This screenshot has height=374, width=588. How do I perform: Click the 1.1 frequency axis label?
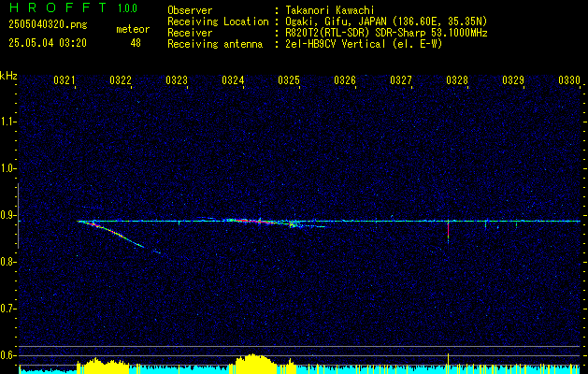pyautogui.click(x=7, y=122)
